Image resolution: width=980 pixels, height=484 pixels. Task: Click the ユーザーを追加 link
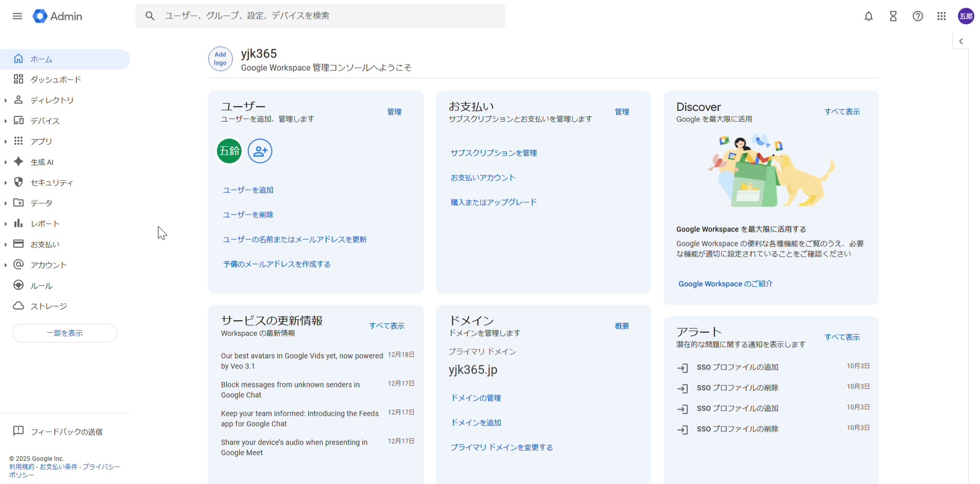[248, 190]
